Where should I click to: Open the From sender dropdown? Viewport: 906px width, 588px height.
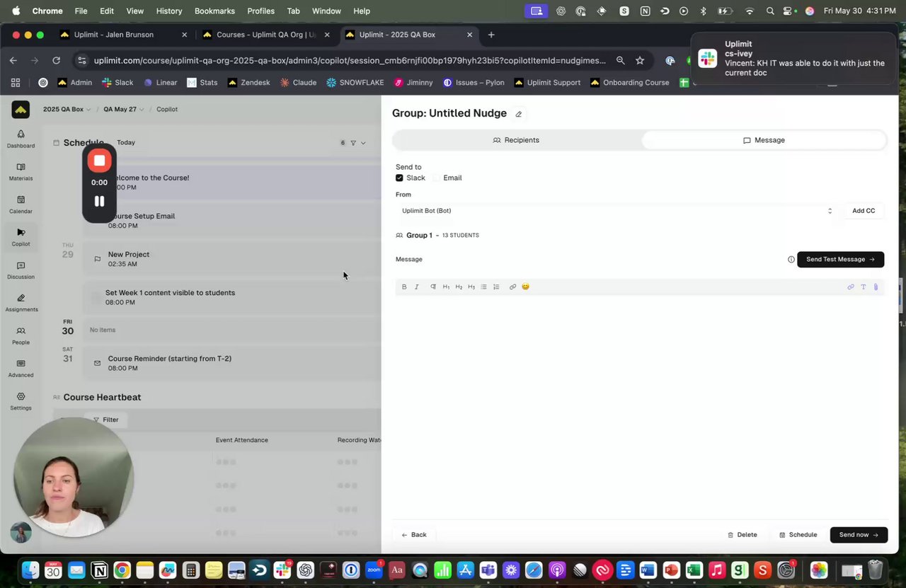pos(617,211)
